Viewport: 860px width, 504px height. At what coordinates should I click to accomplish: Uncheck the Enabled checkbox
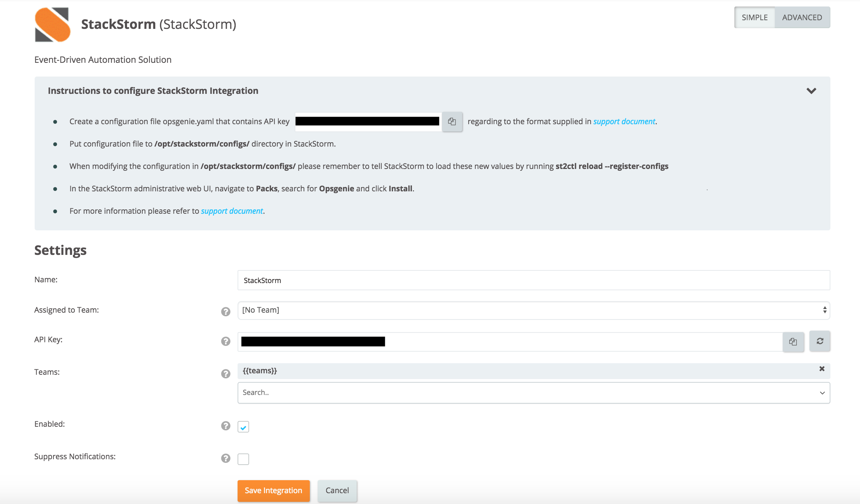(243, 427)
